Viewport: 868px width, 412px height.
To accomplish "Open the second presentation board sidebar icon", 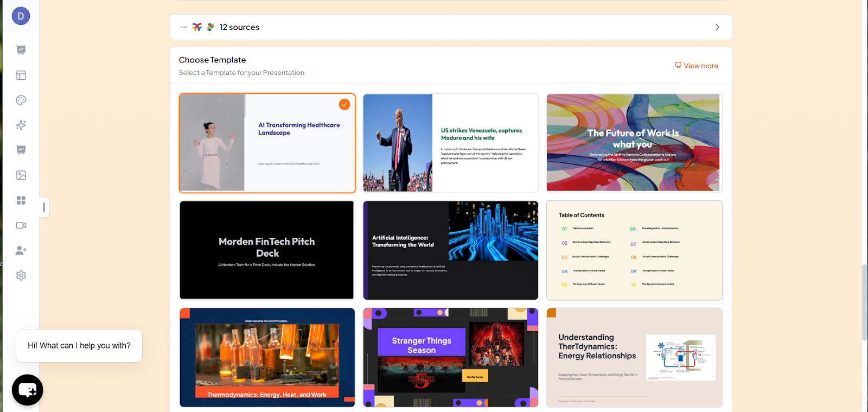I will pos(21,150).
